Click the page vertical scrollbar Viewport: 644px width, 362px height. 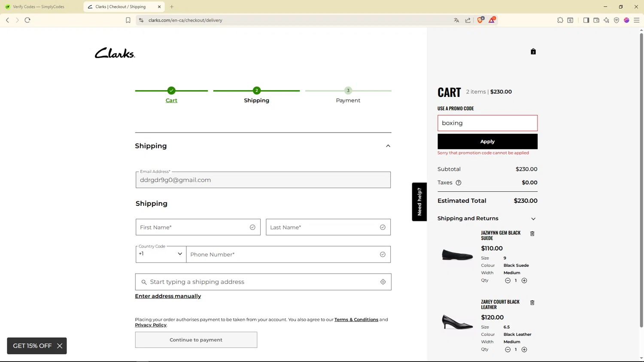click(x=641, y=180)
